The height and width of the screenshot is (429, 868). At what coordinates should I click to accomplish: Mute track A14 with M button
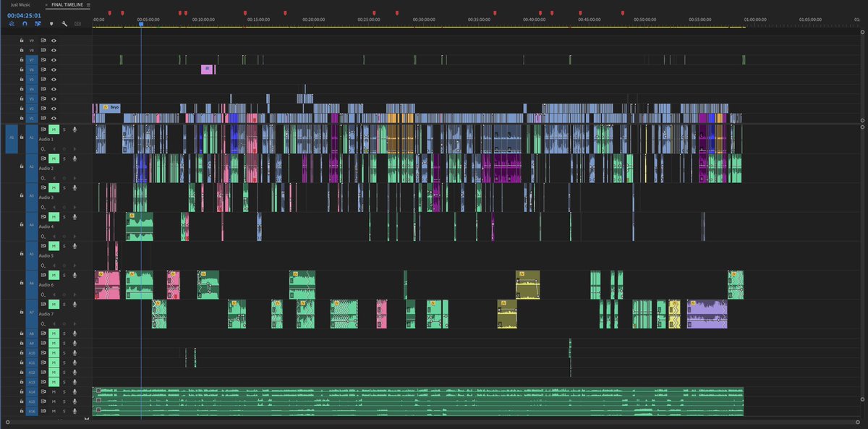(54, 391)
